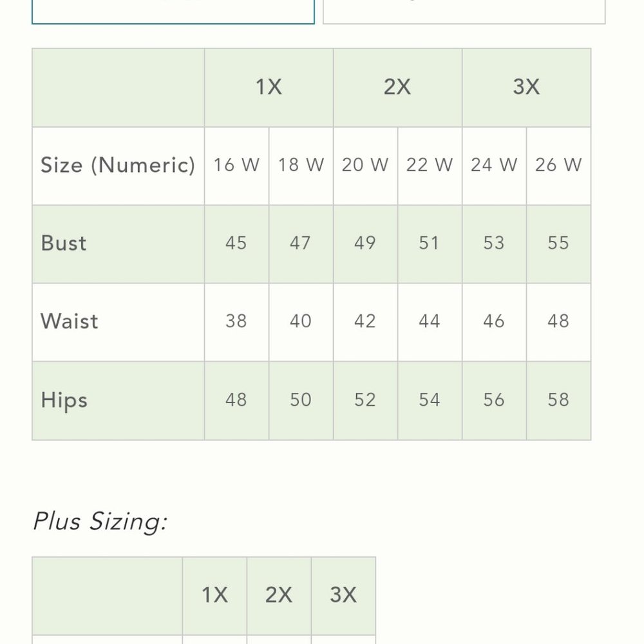Select bust measurement 45
This screenshot has height=644, width=644.
click(236, 244)
